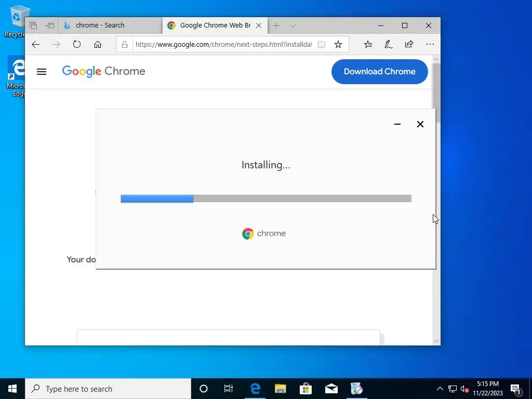Click the Chrome installer taskbar icon
Image resolution: width=532 pixels, height=399 pixels.
356,389
